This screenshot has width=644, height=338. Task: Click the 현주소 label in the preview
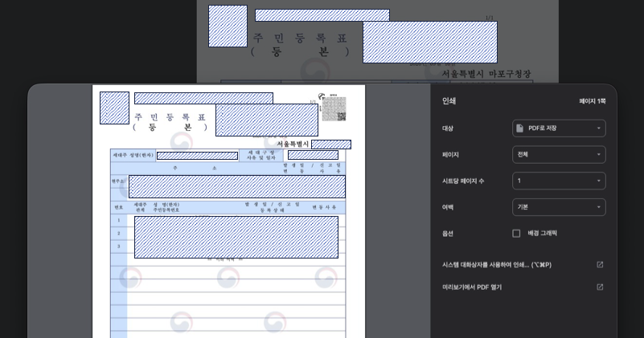point(118,181)
